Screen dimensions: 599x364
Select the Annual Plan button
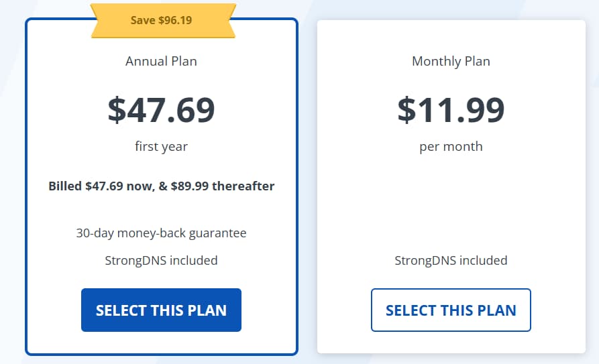(161, 310)
